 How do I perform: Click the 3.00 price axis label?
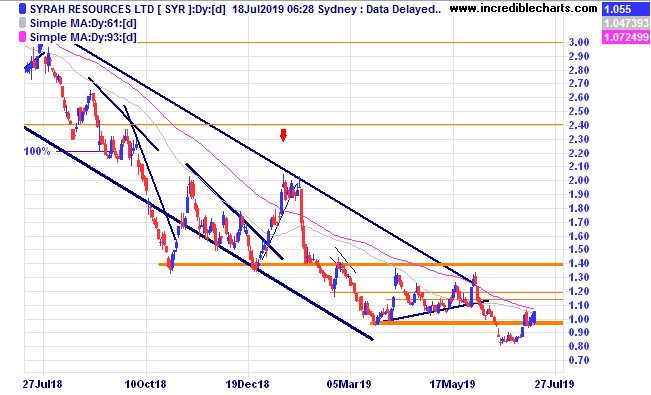point(579,42)
